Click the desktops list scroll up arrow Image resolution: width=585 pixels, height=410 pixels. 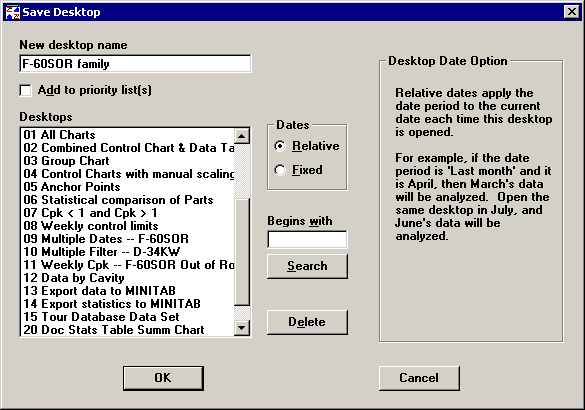click(242, 136)
